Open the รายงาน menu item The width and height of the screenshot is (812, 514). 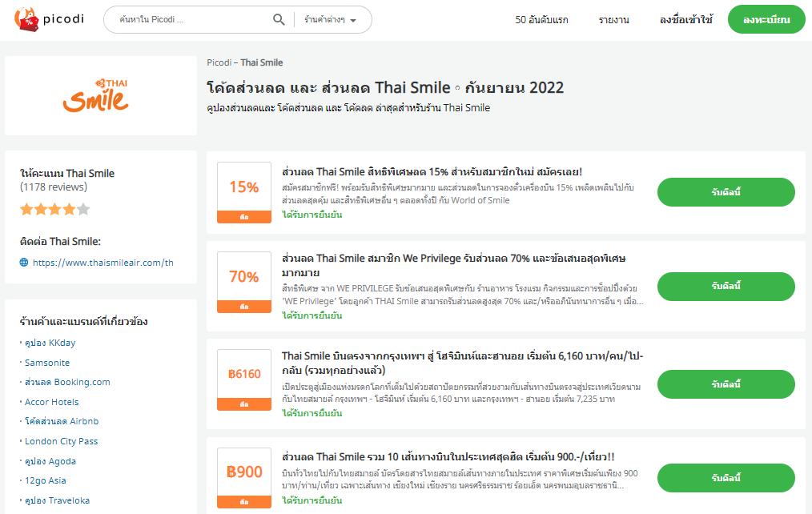613,20
